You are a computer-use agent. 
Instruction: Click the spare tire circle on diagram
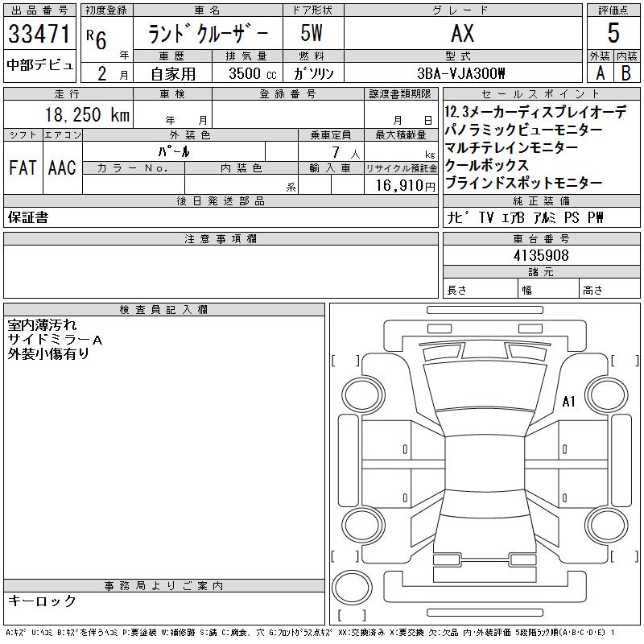tap(352, 588)
